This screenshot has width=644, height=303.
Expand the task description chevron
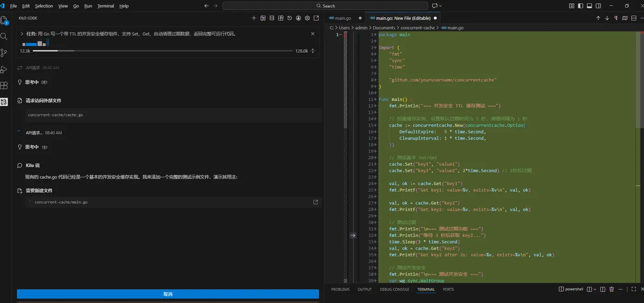[22, 34]
